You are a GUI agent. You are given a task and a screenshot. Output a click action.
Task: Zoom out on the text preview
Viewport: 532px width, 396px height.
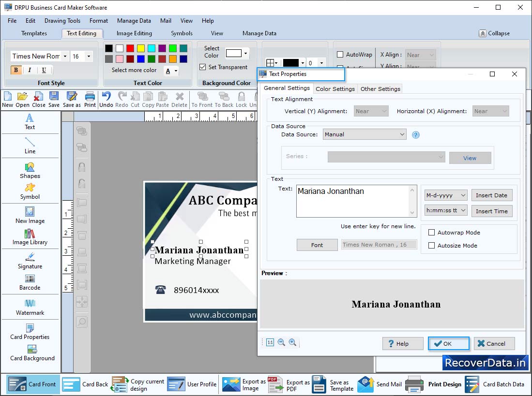pyautogui.click(x=281, y=342)
